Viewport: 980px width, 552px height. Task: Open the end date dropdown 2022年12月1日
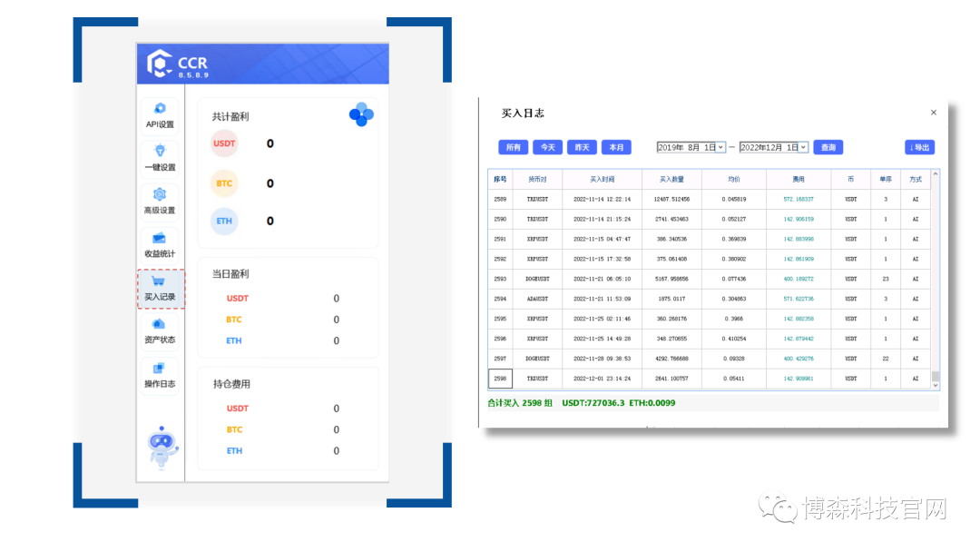pos(803,147)
